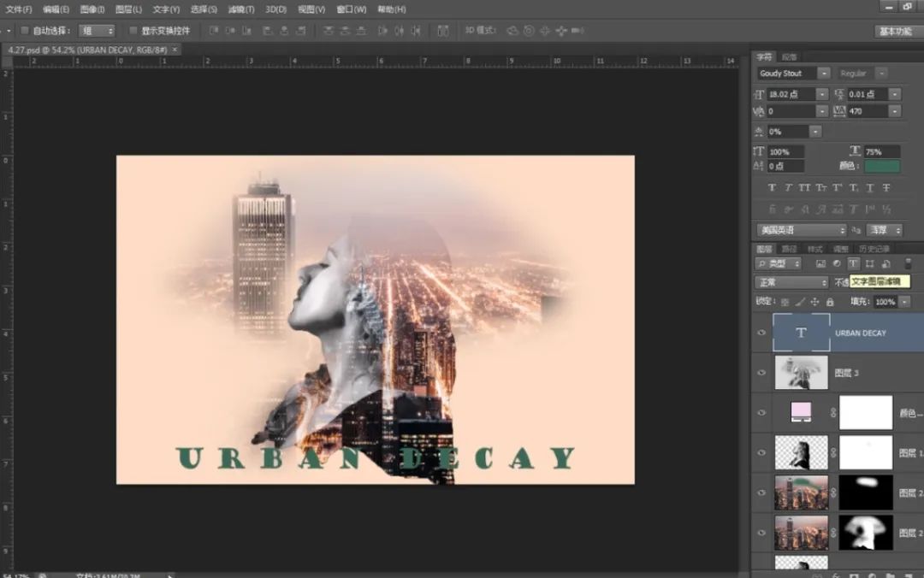924x578 pixels.
Task: Open the 浑厚 anti-aliasing dropdown
Action: pos(885,230)
